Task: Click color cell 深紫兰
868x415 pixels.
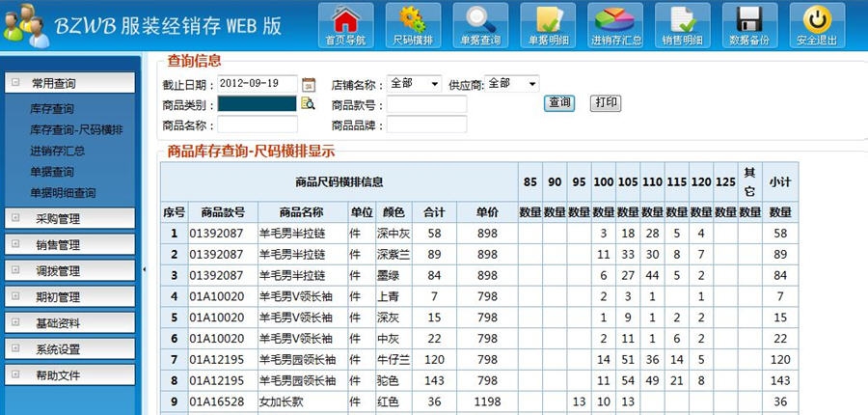Action: [393, 255]
